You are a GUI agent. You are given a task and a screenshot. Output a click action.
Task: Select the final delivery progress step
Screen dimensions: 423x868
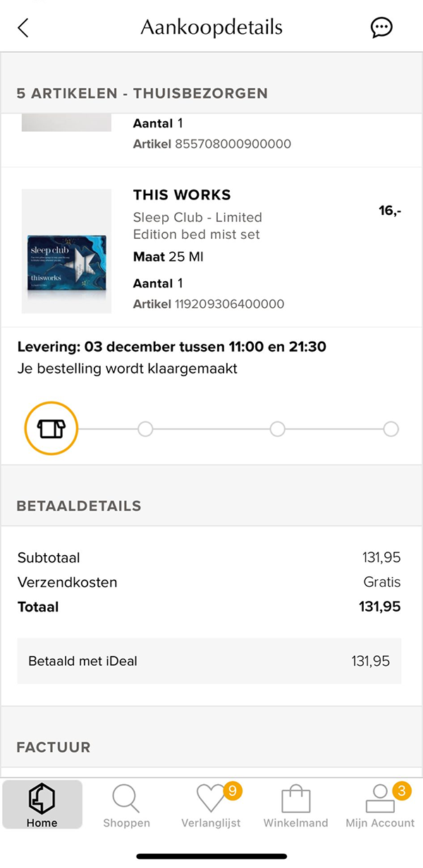coord(391,428)
